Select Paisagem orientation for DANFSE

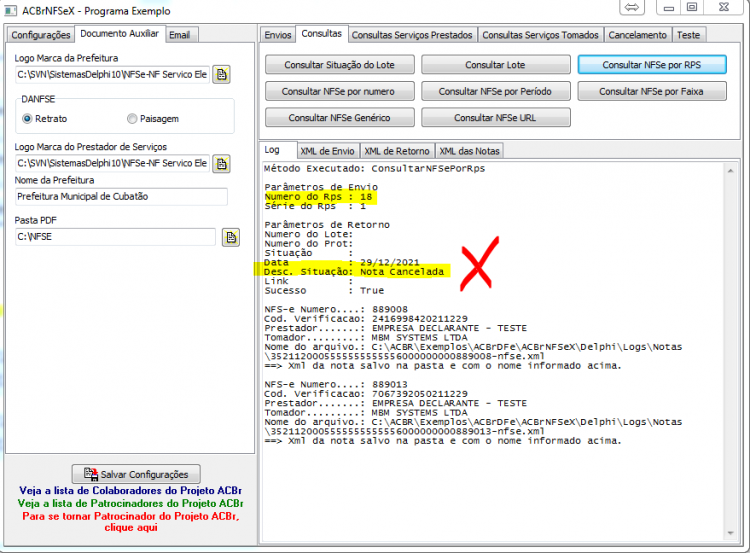132,119
